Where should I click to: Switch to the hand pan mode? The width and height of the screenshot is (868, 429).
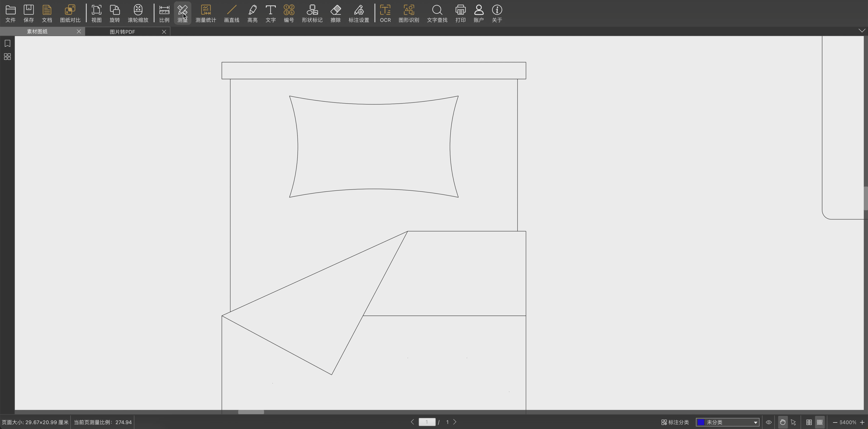point(782,422)
